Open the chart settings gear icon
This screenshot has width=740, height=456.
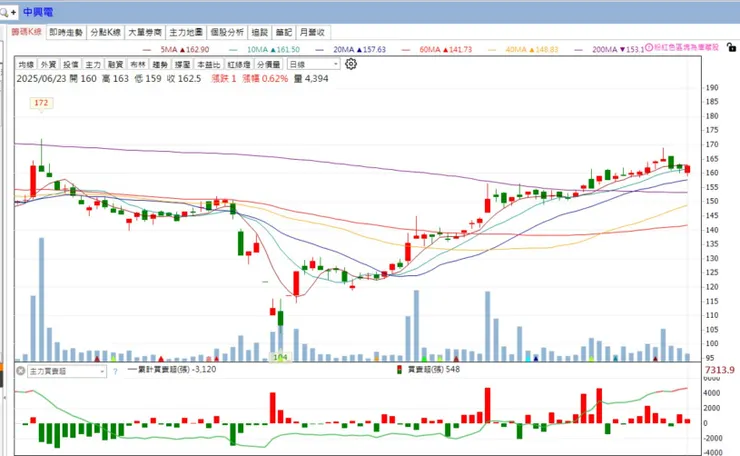pos(351,64)
